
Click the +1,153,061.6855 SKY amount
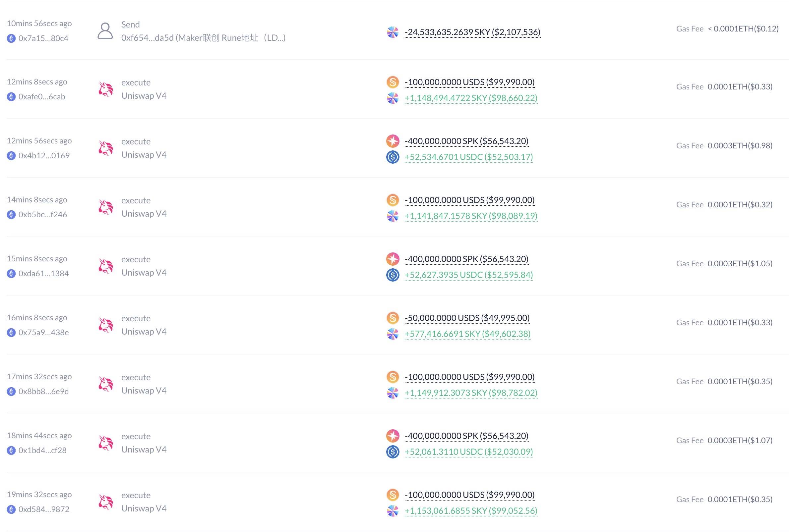470,510
